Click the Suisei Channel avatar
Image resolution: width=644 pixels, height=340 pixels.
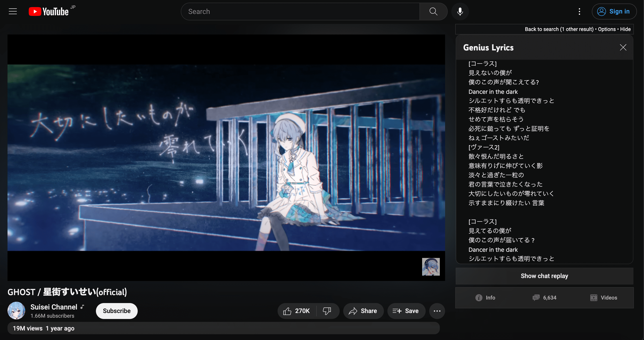tap(16, 311)
